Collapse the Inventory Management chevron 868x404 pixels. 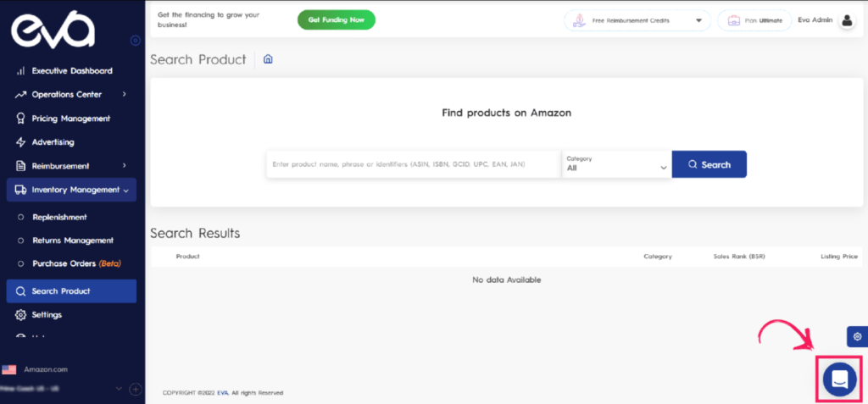pyautogui.click(x=126, y=191)
